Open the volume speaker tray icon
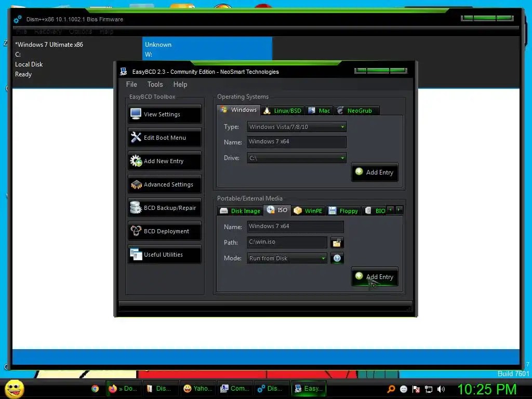This screenshot has width=532, height=399. [441, 389]
